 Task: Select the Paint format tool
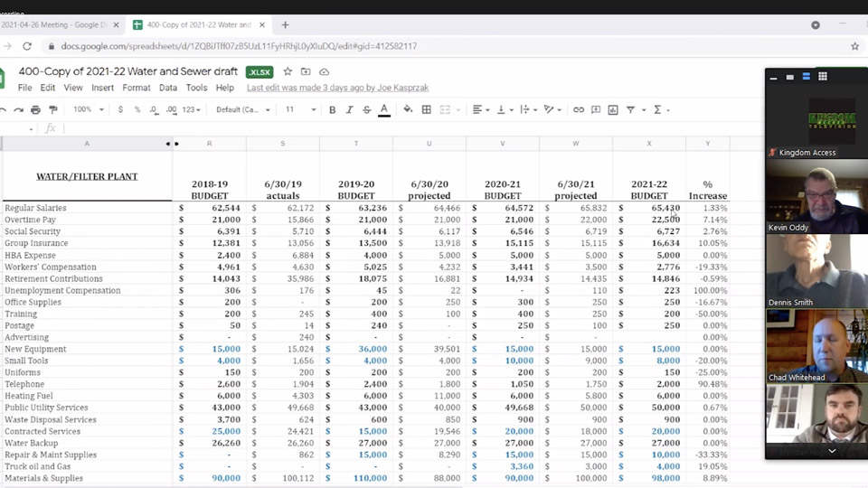pos(53,110)
